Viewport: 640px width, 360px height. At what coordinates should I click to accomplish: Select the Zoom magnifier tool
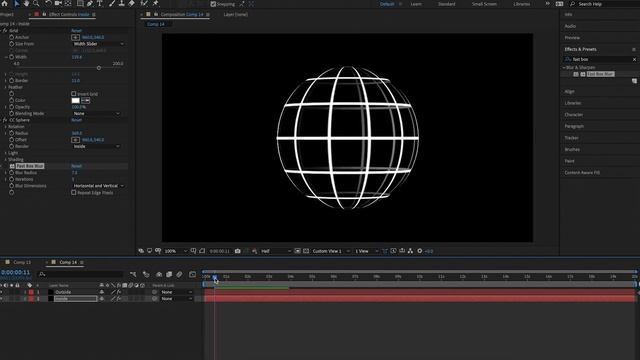[36, 3]
